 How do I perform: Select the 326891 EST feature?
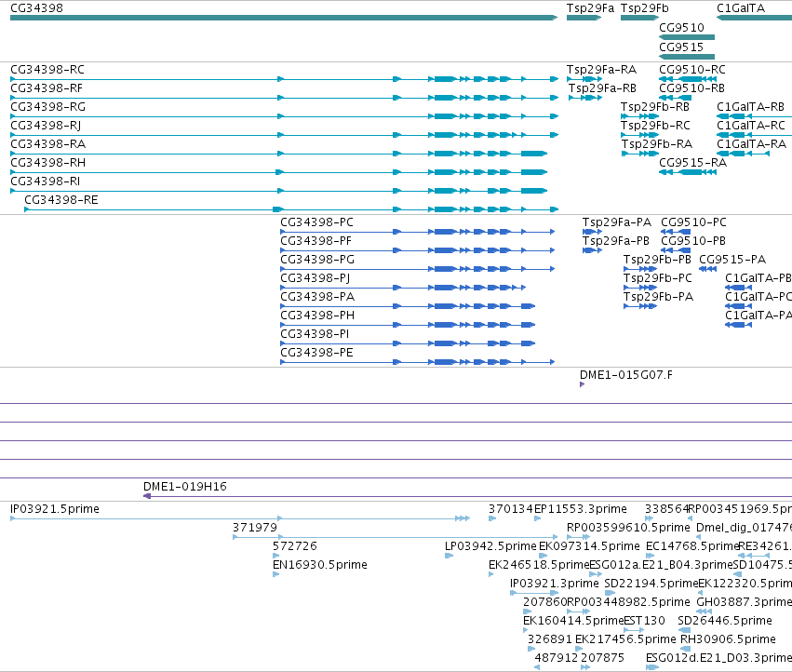pos(531,649)
